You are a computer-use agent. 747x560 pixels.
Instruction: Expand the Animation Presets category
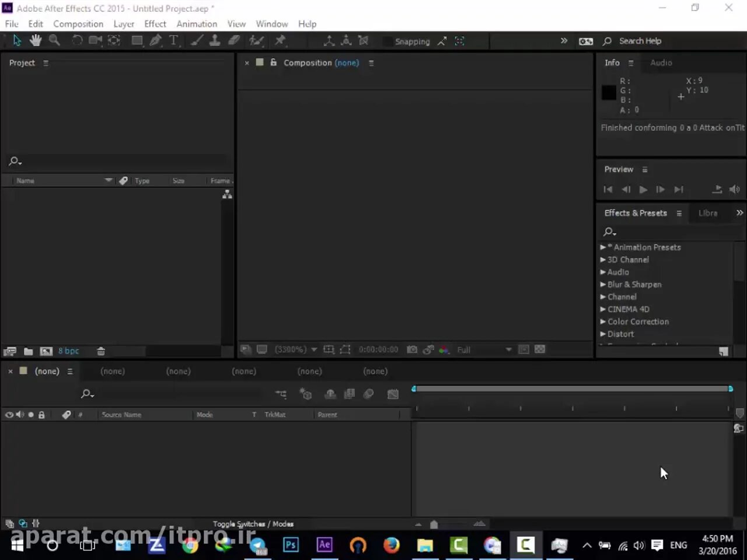(603, 247)
